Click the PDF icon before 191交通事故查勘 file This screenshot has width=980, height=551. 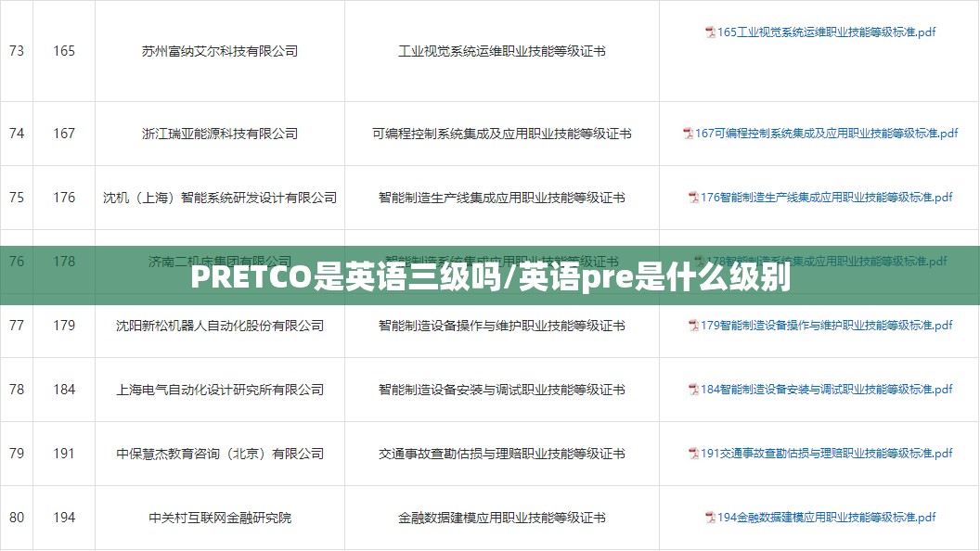[694, 454]
